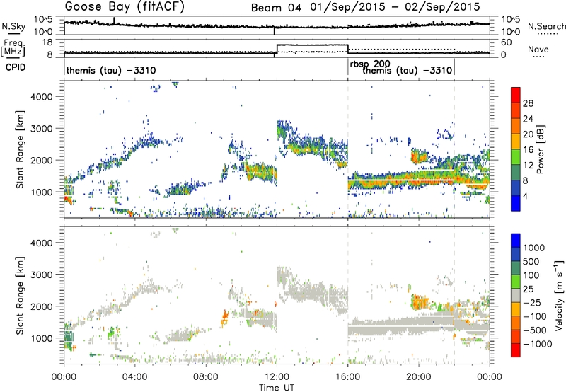Click the dashed 16:00 marker line in the power panel

pyautogui.click(x=348, y=149)
